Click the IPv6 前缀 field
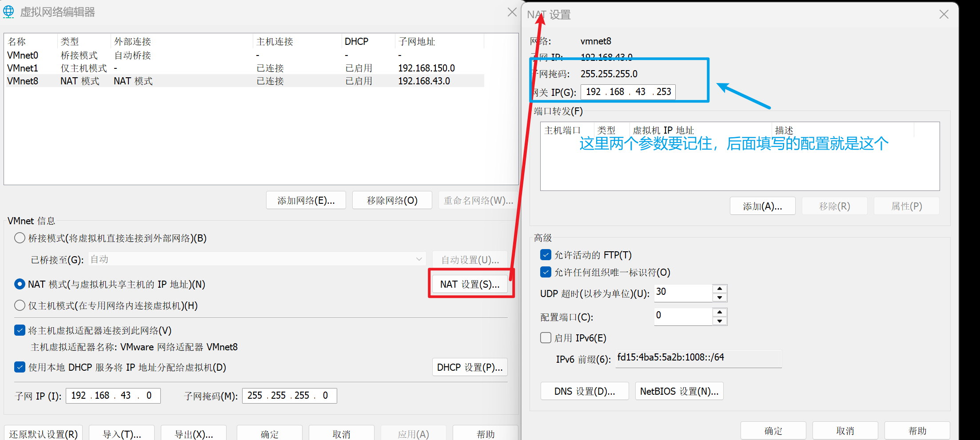The height and width of the screenshot is (440, 980). pos(699,358)
